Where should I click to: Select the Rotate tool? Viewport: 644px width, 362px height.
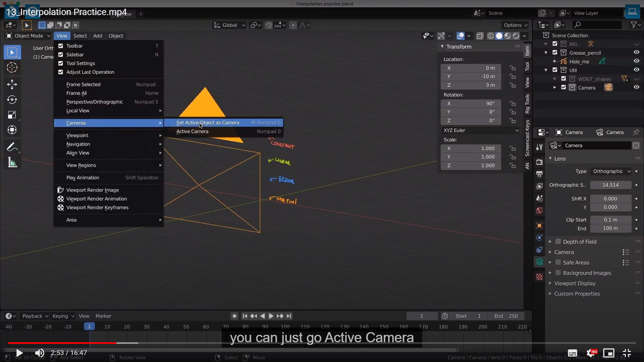pyautogui.click(x=12, y=100)
